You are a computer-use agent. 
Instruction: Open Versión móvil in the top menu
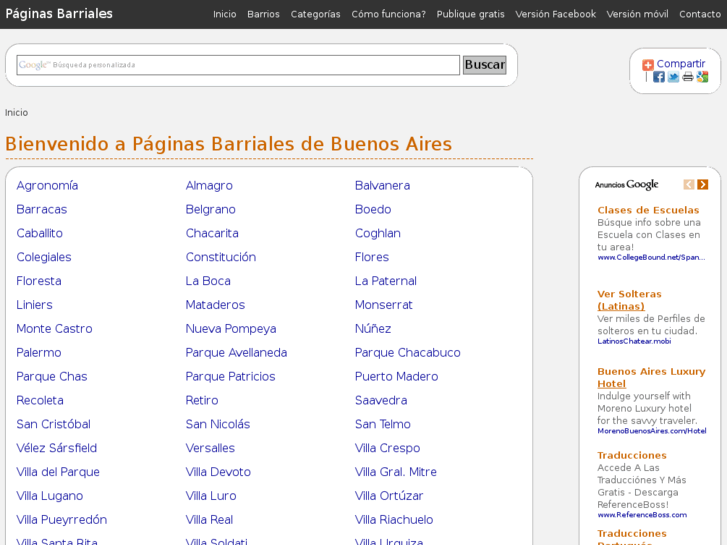click(638, 14)
